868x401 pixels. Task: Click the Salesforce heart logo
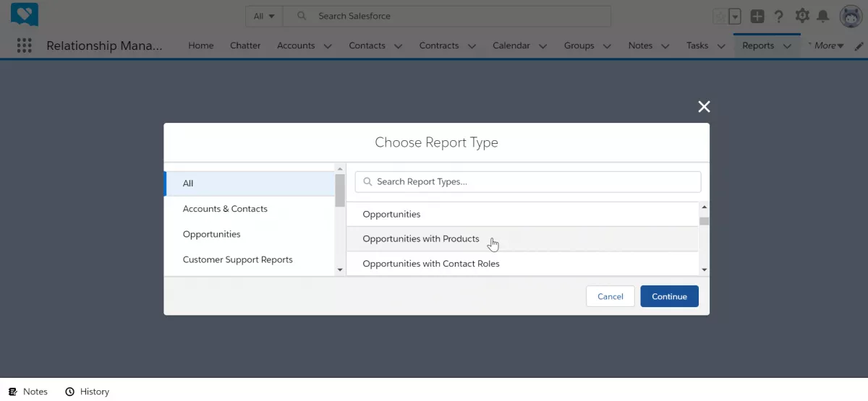tap(25, 14)
